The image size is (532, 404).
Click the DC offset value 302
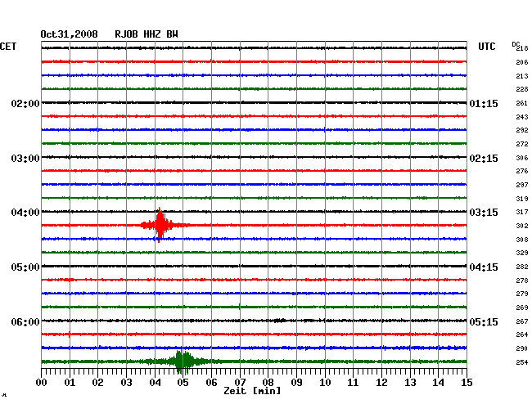522,226
